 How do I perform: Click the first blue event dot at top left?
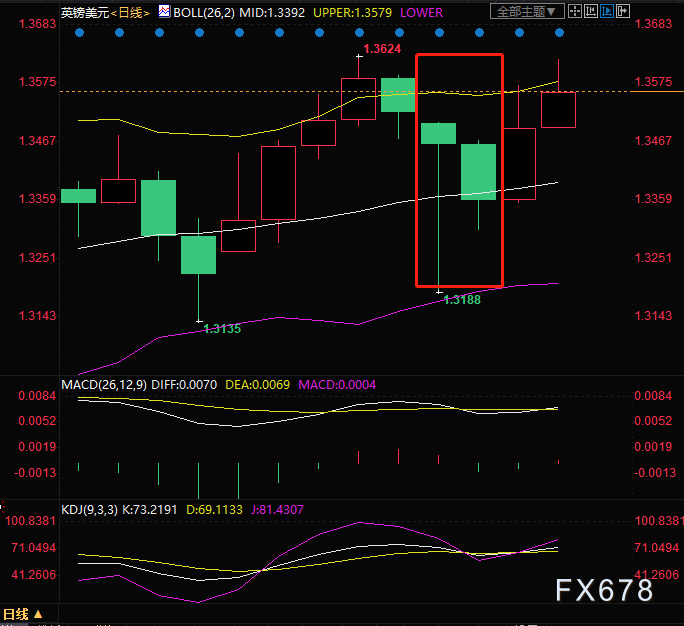pyautogui.click(x=79, y=32)
